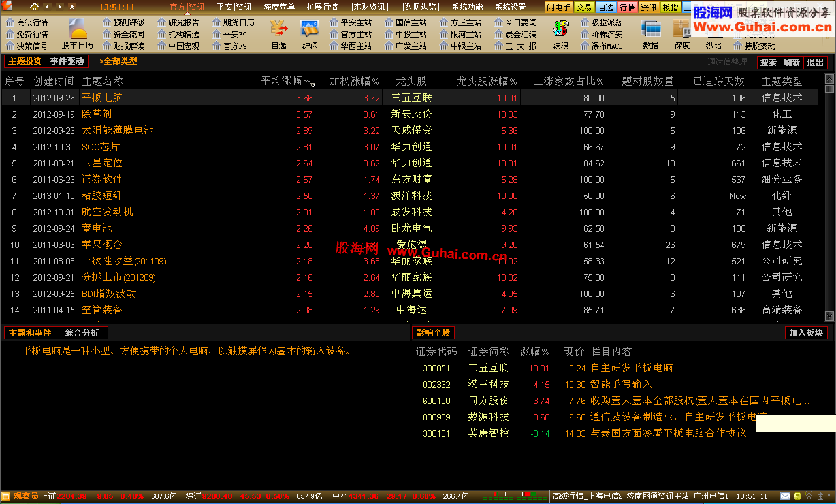Viewport: 836px width, 504px height.
Task: Open 免费行情 toolbar item
Action: pos(27,34)
